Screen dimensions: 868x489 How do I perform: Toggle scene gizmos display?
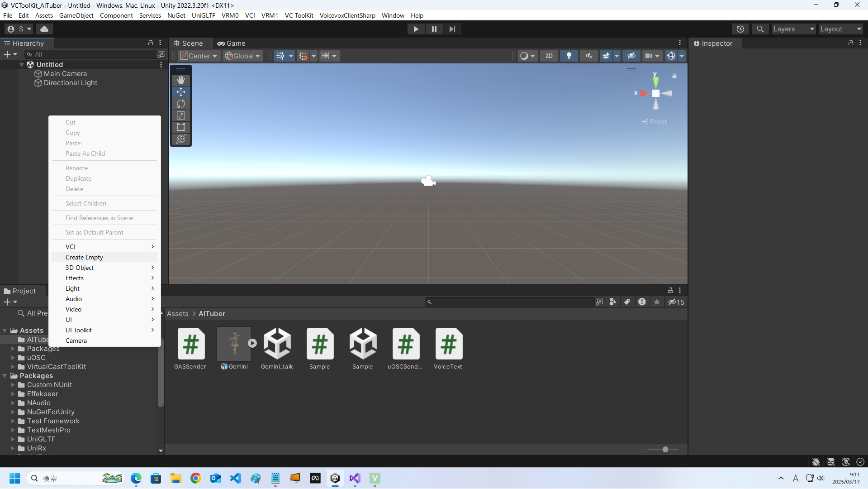(671, 56)
